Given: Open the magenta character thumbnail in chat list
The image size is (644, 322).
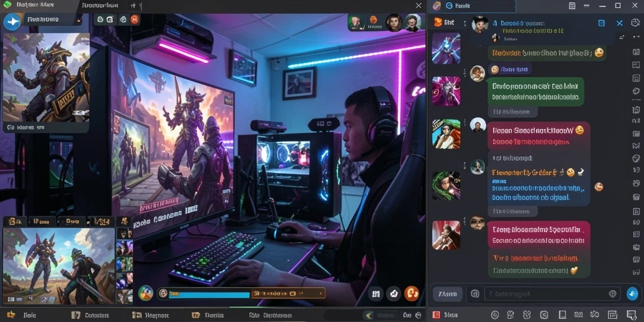Looking at the screenshot, I should click(x=446, y=91).
